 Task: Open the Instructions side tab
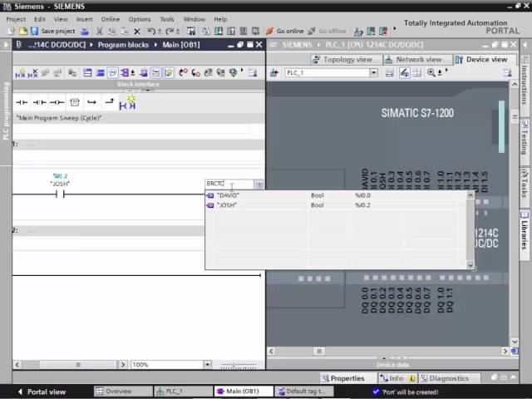525,85
